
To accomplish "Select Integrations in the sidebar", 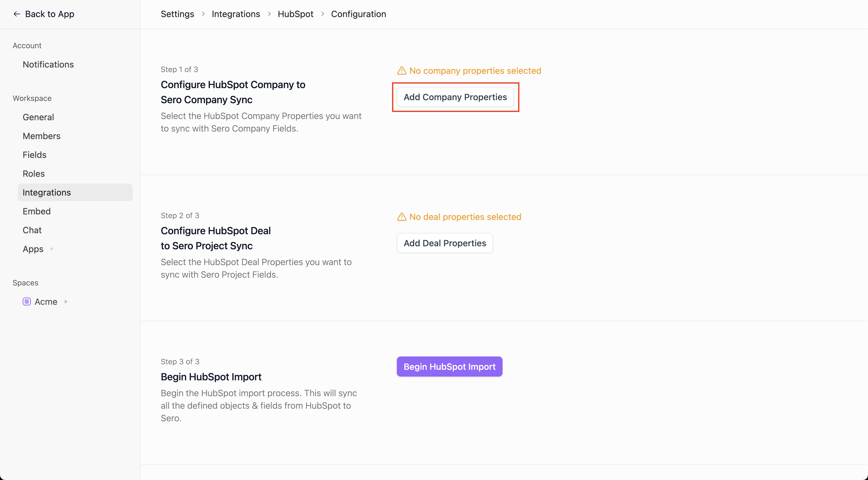I will click(46, 193).
